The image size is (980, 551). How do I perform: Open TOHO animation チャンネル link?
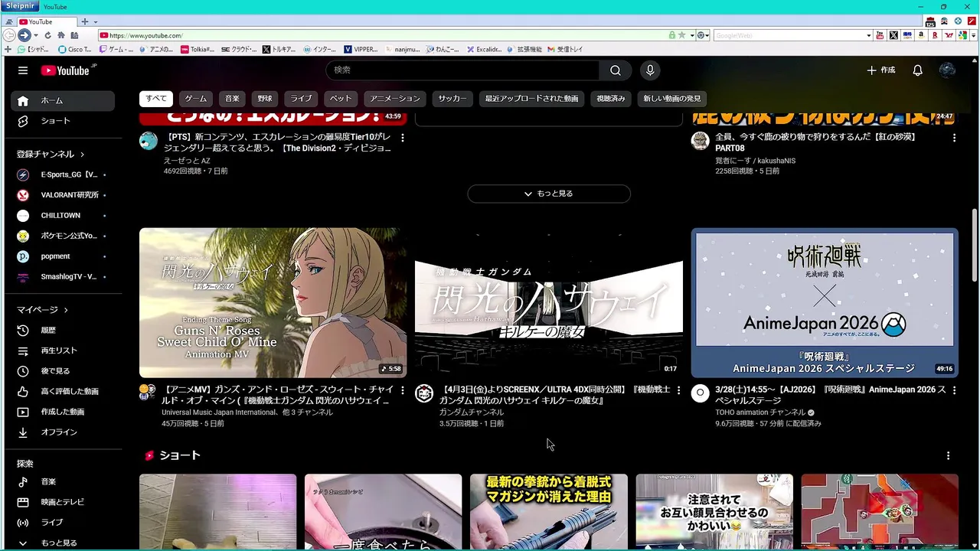[x=759, y=412]
